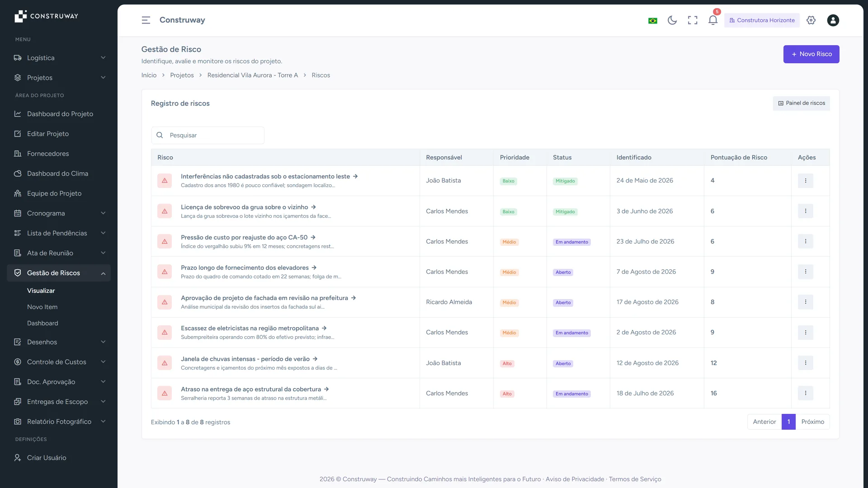
Task: Open the settings gear icon
Action: point(811,20)
